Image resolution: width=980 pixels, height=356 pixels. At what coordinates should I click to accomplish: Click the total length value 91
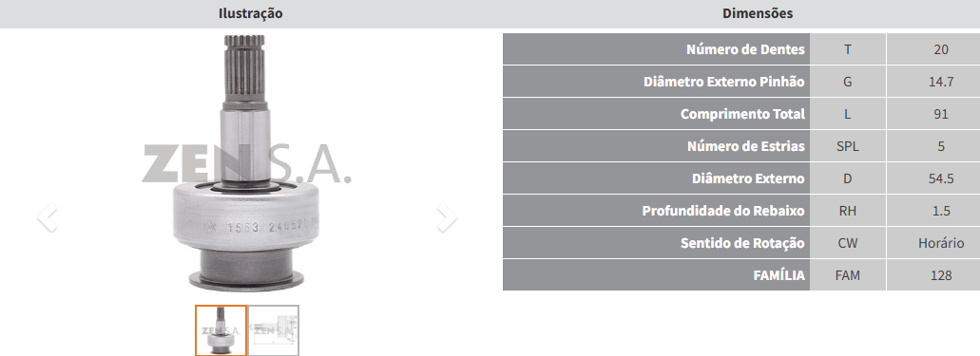click(941, 114)
